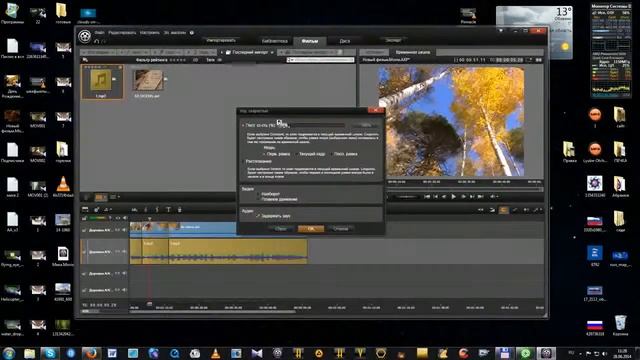
Task: Click the timeline playhead marker on ruler
Action: click(149, 304)
